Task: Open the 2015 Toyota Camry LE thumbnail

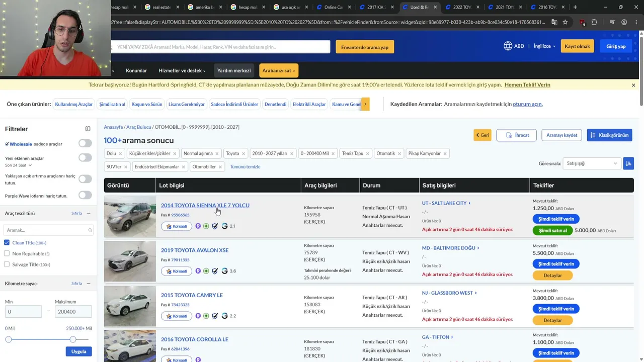Action: click(130, 306)
